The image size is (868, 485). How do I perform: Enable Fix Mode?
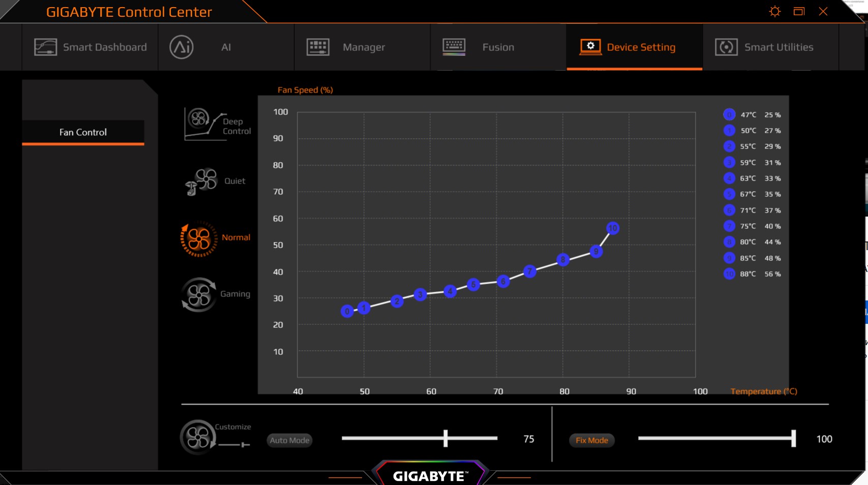(591, 440)
